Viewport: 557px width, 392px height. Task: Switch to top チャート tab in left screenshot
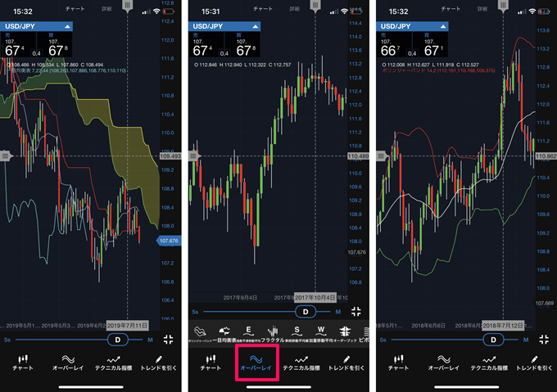coord(75,8)
